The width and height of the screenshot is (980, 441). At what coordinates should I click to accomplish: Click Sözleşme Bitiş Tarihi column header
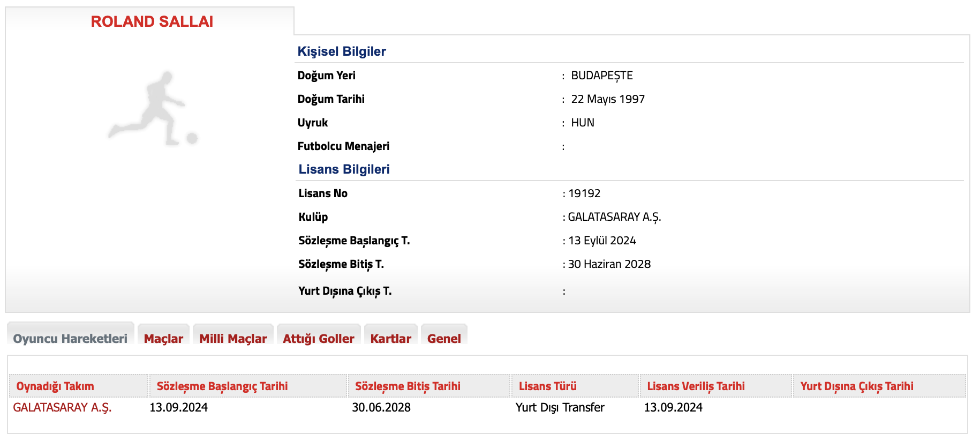pyautogui.click(x=408, y=386)
